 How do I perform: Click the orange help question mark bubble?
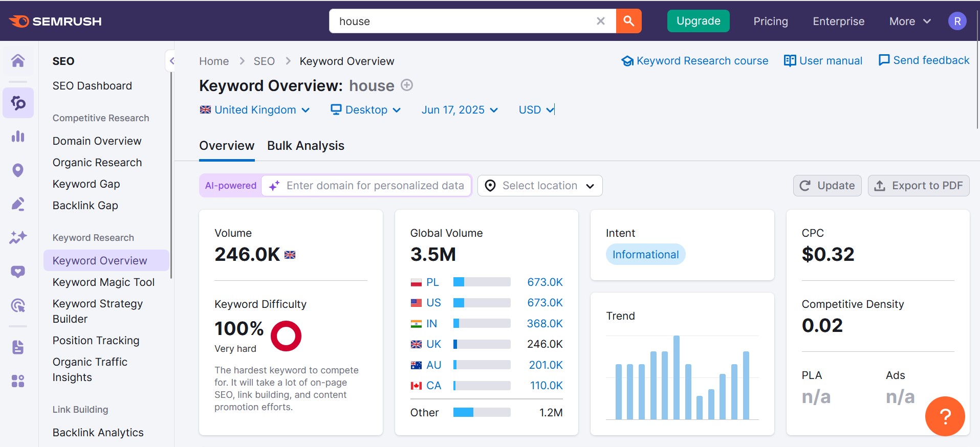click(x=945, y=416)
